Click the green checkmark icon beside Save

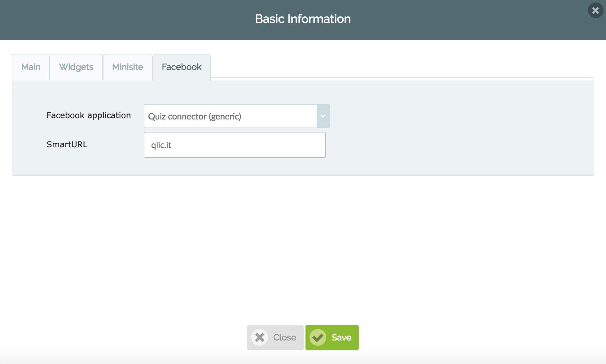pyautogui.click(x=318, y=337)
